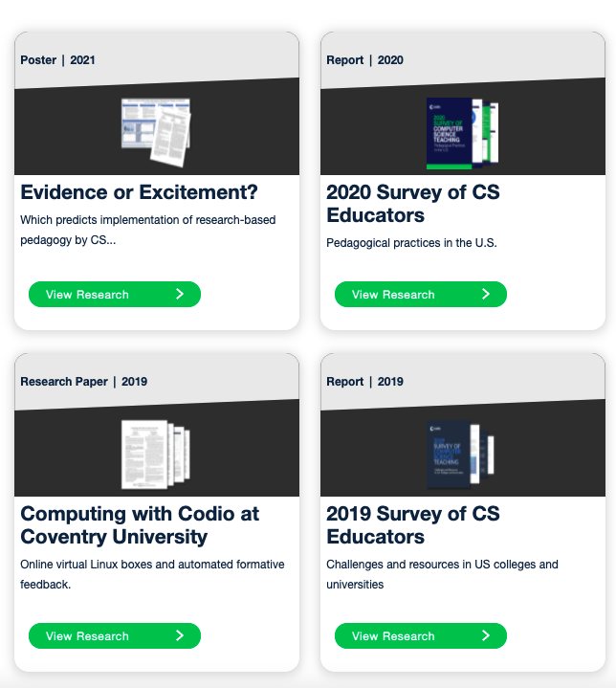Click arrow chevron on Evidence or Excitement button
Viewport: 616px width, 688px height.
[180, 294]
